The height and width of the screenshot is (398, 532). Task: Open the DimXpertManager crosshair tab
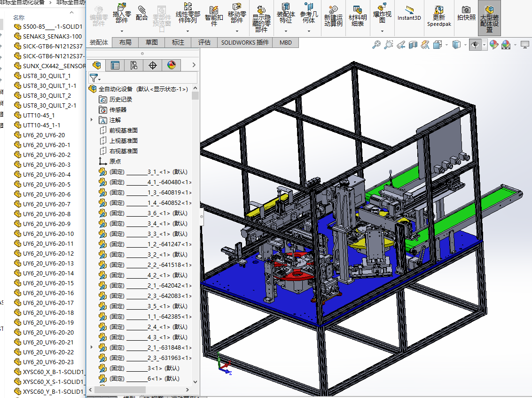pos(153,65)
